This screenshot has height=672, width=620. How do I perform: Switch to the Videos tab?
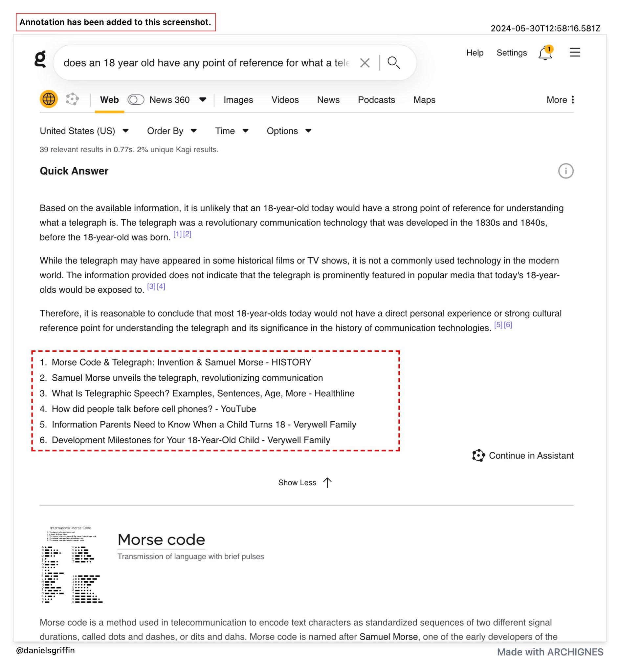(x=285, y=100)
